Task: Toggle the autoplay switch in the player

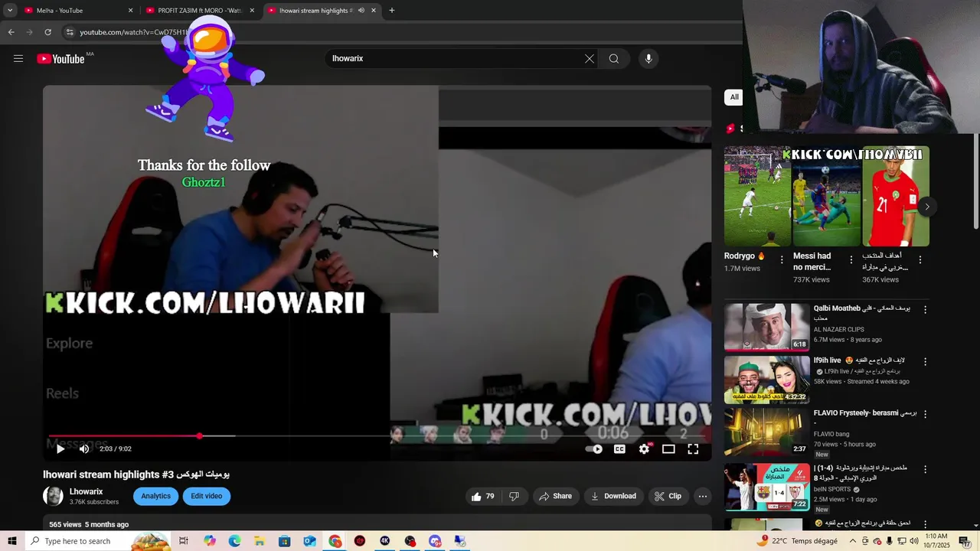Action: pyautogui.click(x=594, y=449)
